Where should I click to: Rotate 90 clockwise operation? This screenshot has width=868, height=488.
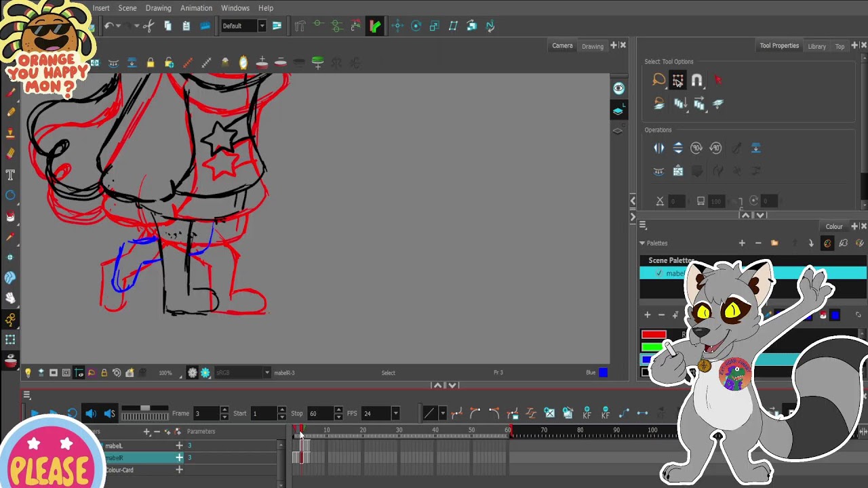tap(696, 148)
